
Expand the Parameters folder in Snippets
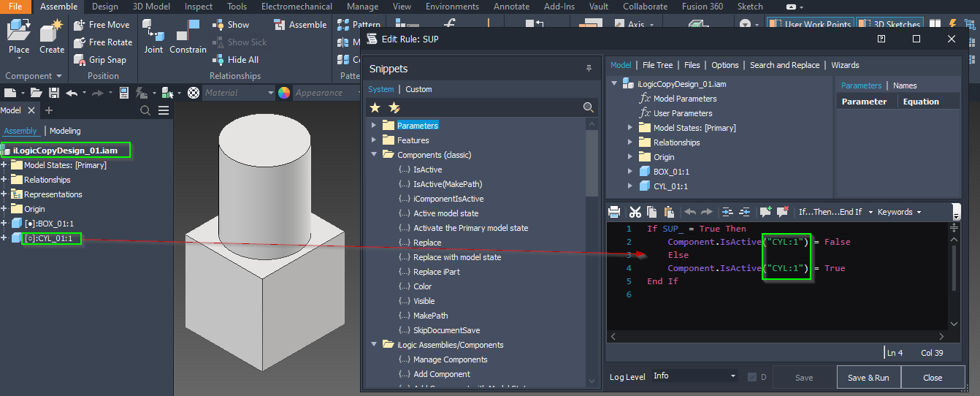(374, 126)
